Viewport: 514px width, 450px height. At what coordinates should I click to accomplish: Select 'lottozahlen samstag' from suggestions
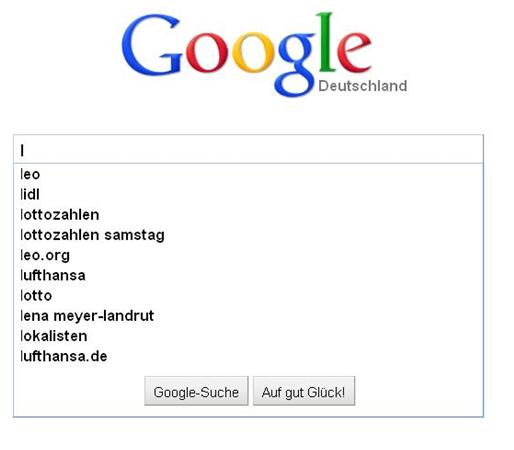pyautogui.click(x=248, y=235)
